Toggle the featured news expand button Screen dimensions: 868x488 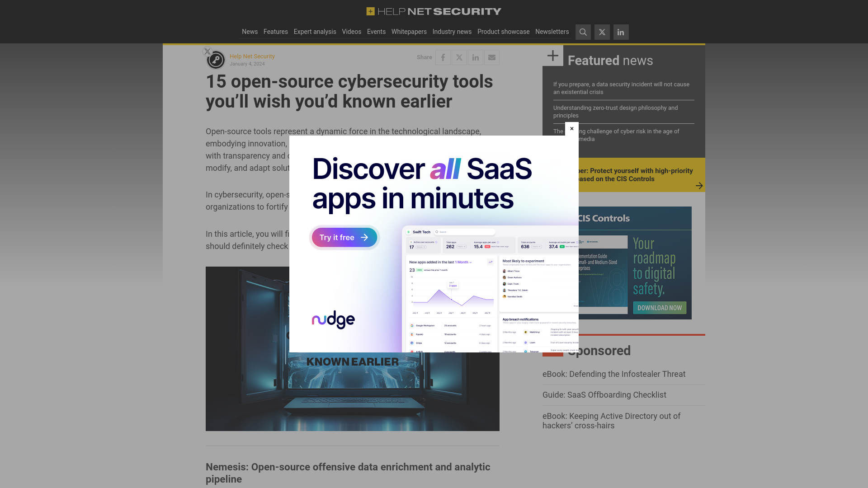pos(552,56)
